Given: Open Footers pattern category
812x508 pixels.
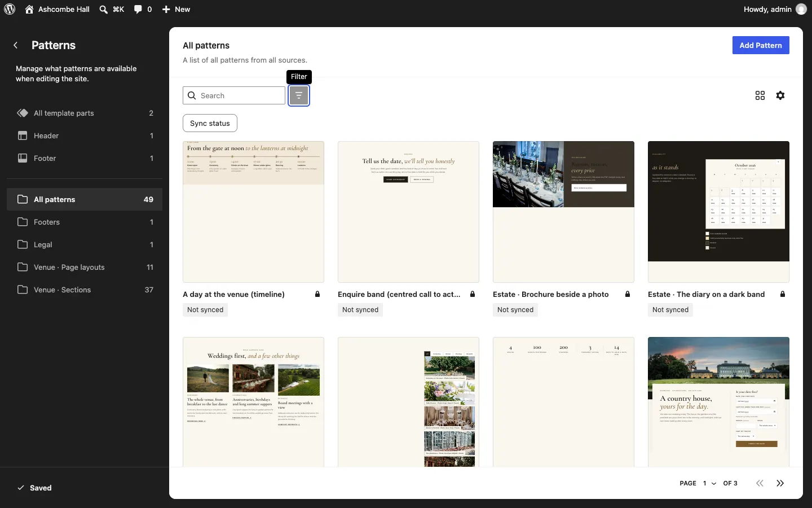Looking at the screenshot, I should point(85,222).
